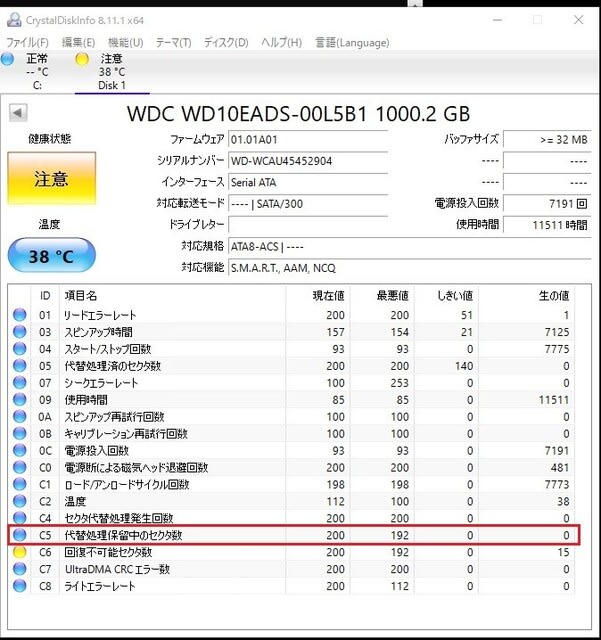Click the blue status dot for row 0B
The width and height of the screenshot is (601, 640).
(20, 433)
